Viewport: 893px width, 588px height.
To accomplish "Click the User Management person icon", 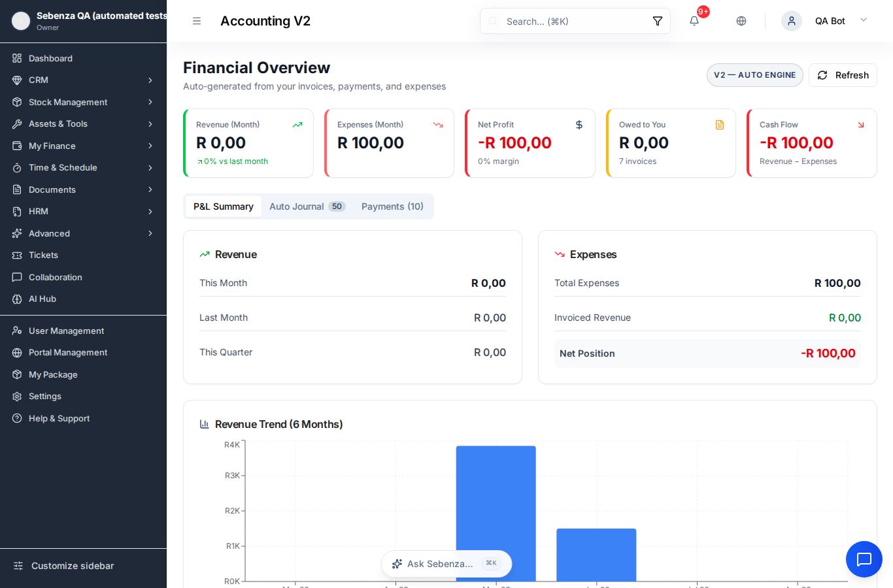I will click(17, 331).
